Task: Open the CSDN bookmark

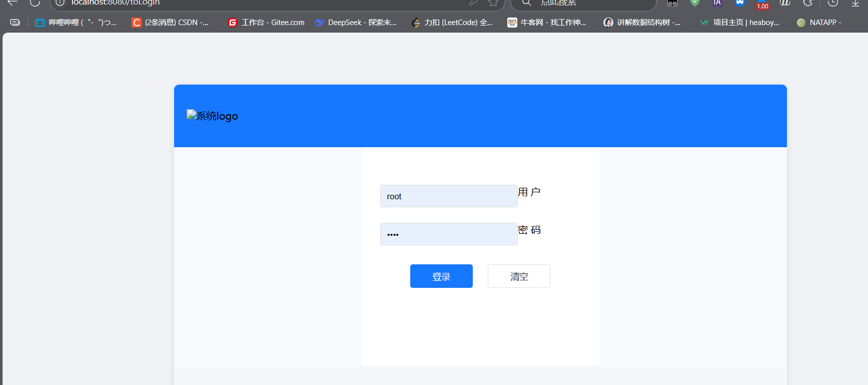Action: (170, 23)
